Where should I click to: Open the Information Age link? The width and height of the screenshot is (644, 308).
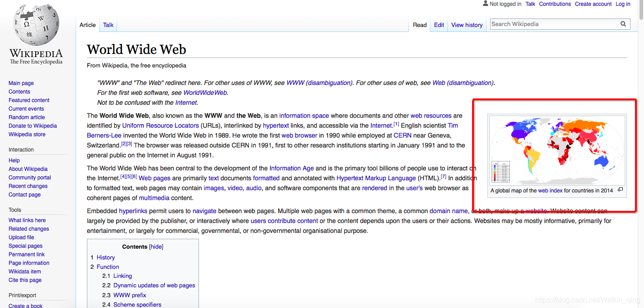pos(292,168)
